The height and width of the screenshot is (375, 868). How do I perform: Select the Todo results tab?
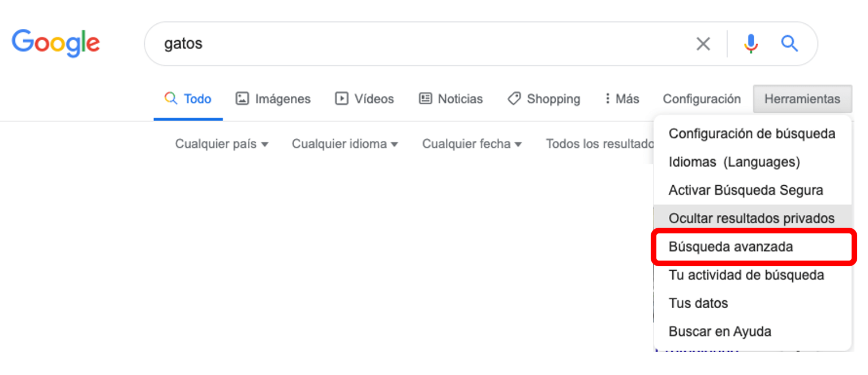pyautogui.click(x=188, y=99)
